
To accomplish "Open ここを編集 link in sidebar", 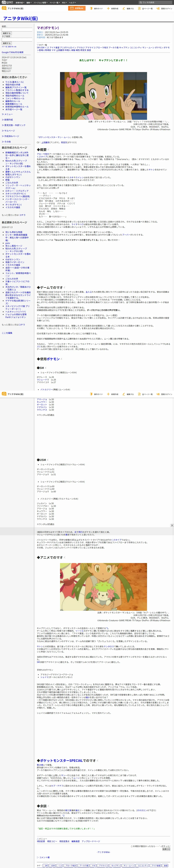I will click(x=7, y=333).
